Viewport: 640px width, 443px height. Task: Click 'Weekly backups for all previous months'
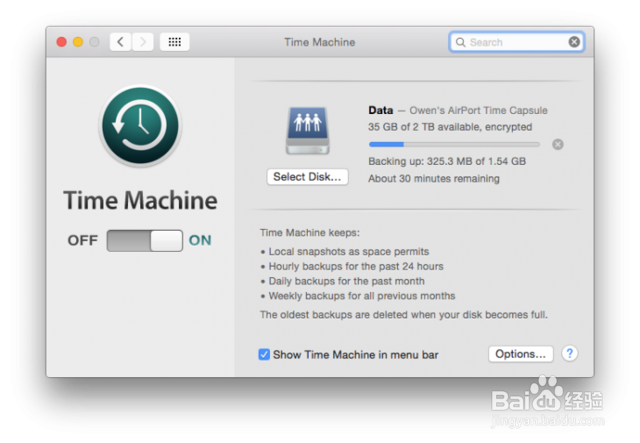[362, 296]
